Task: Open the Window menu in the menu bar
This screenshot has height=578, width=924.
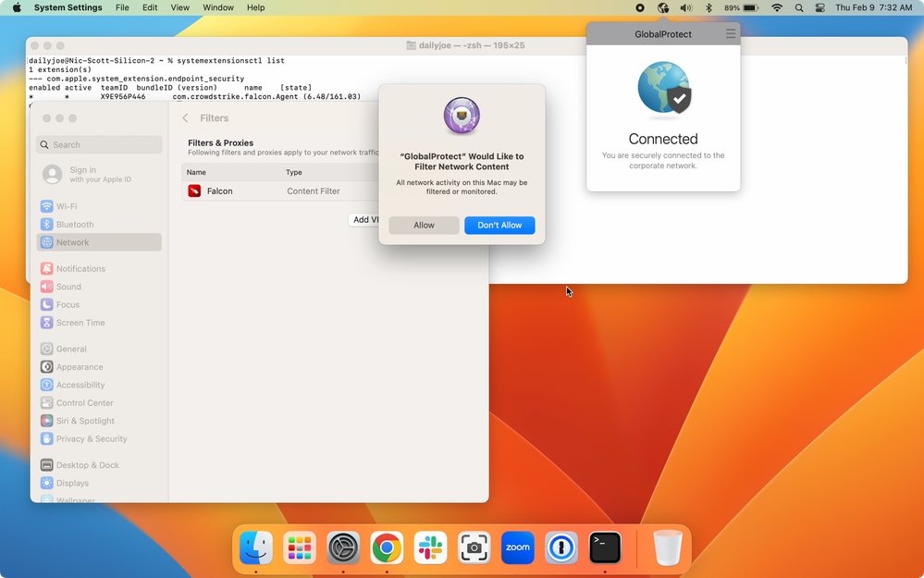Action: coord(218,7)
